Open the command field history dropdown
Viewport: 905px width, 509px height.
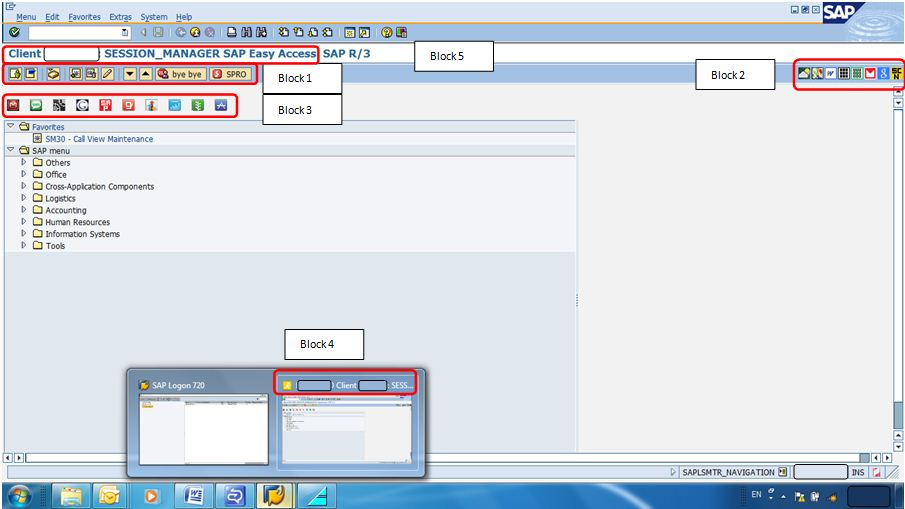[125, 32]
